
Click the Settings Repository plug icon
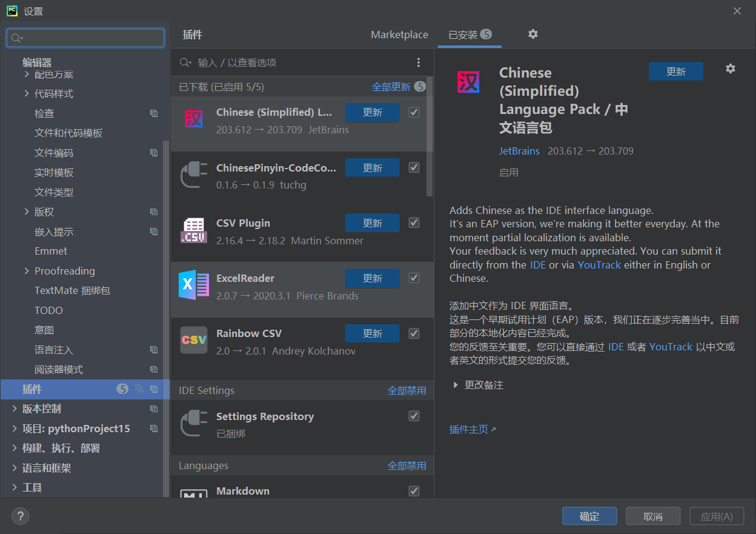tap(194, 424)
